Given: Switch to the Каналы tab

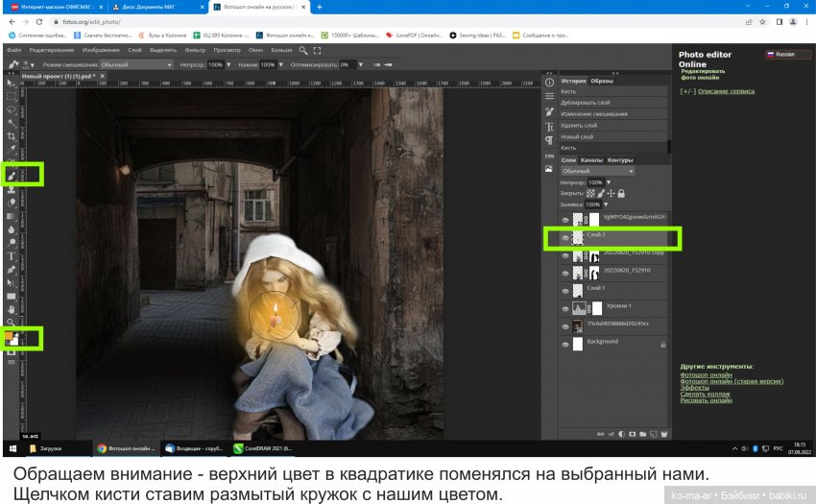Looking at the screenshot, I should (591, 160).
